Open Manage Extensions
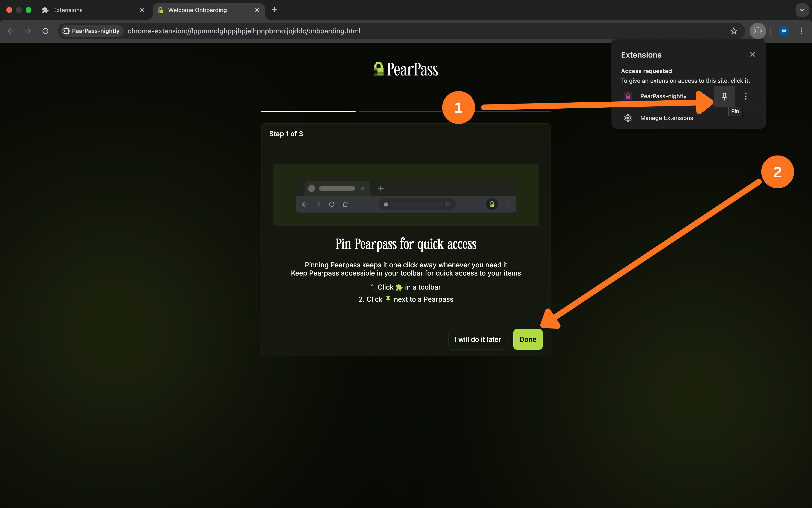 tap(689, 118)
